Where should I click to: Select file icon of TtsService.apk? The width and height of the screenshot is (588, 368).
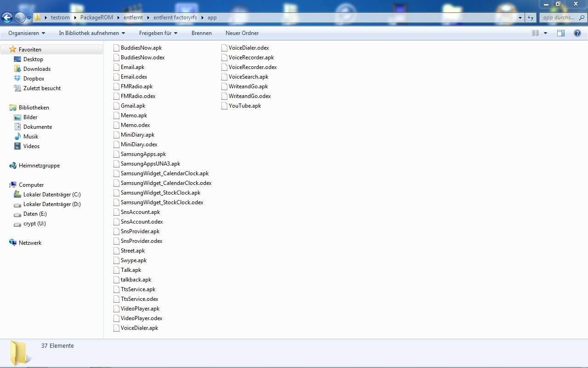pyautogui.click(x=116, y=289)
